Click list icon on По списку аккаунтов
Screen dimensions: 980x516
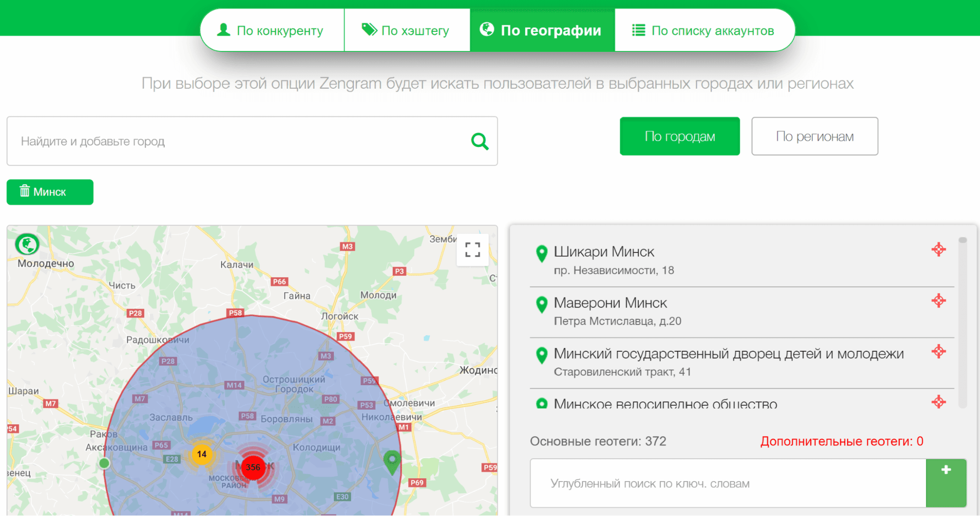[x=638, y=30]
